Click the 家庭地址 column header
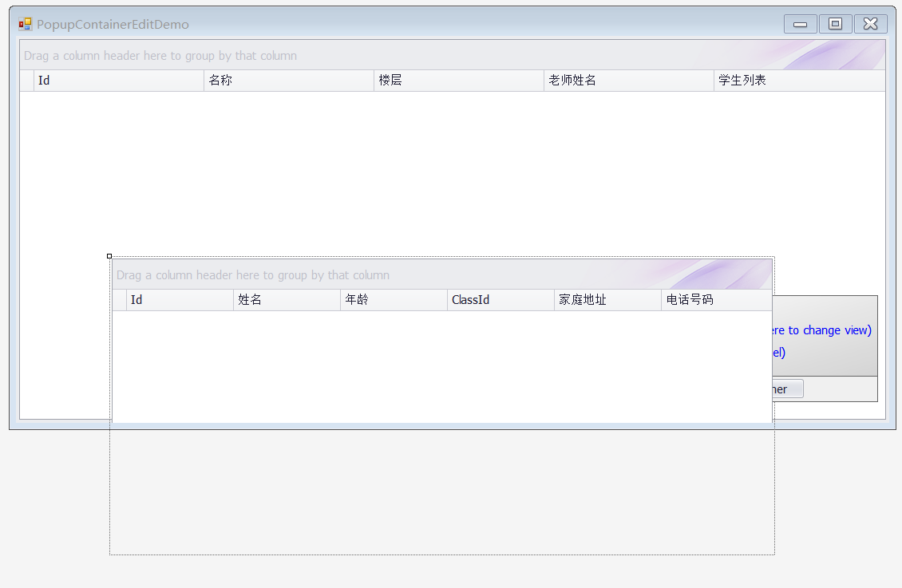Image resolution: width=902 pixels, height=588 pixels. coord(607,299)
